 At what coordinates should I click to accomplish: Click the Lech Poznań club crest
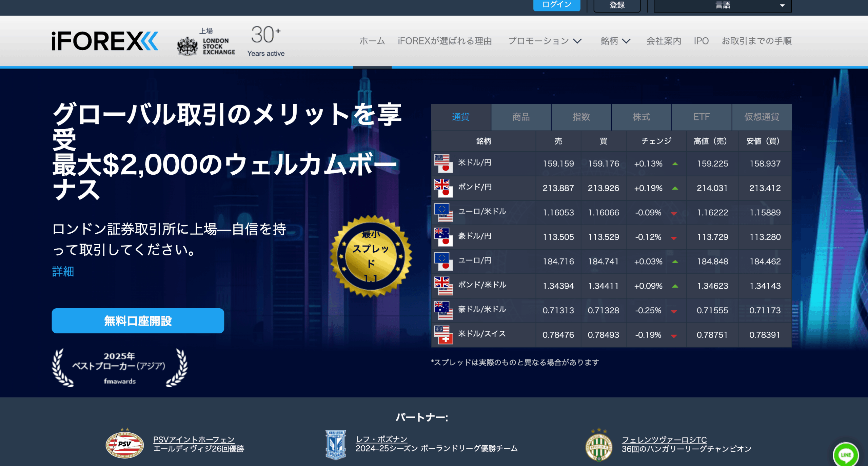coord(336,445)
